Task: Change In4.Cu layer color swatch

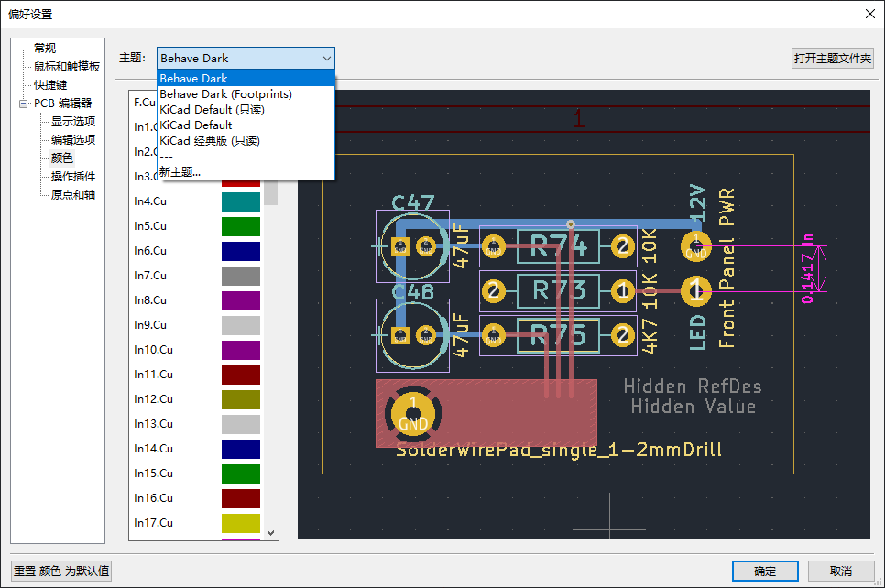Action: point(241,201)
